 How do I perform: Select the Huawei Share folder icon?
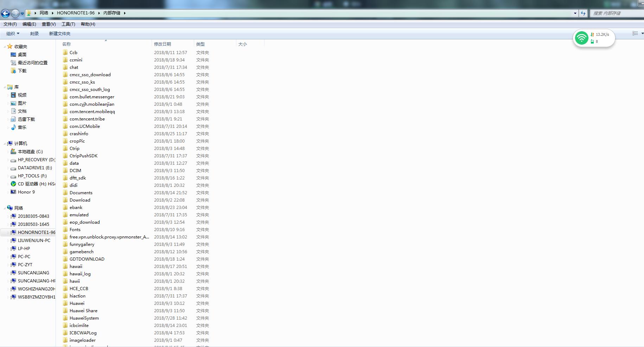click(x=65, y=310)
